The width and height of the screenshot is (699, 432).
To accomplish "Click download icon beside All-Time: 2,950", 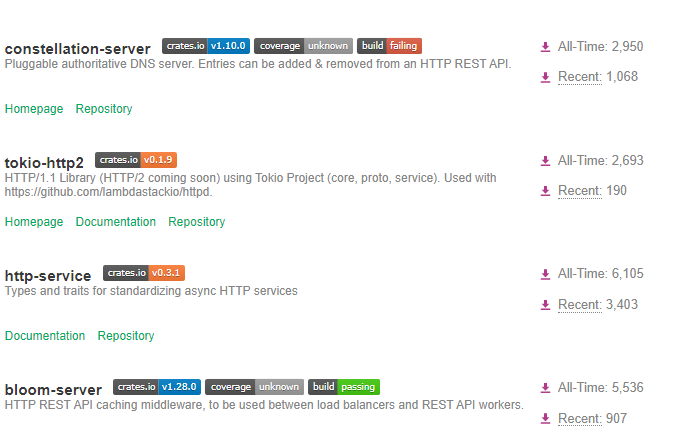I will tap(545, 47).
